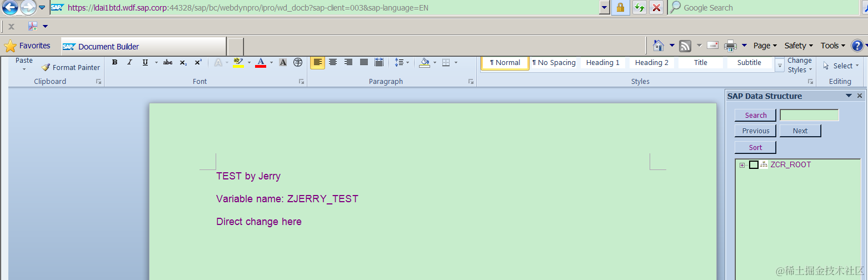The height and width of the screenshot is (280, 868).
Task: Apply bold formatting
Action: (x=114, y=62)
